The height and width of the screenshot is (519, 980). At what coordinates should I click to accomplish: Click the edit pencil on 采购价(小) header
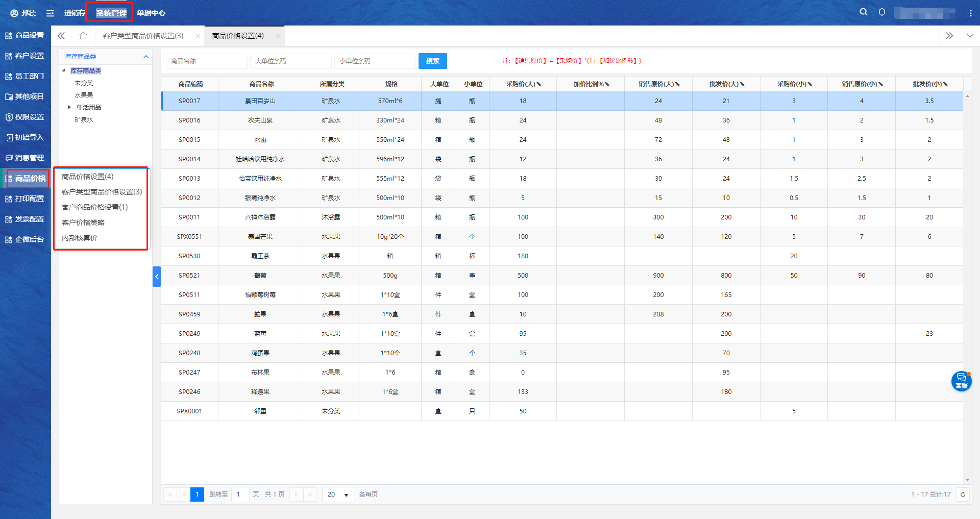[x=810, y=84]
